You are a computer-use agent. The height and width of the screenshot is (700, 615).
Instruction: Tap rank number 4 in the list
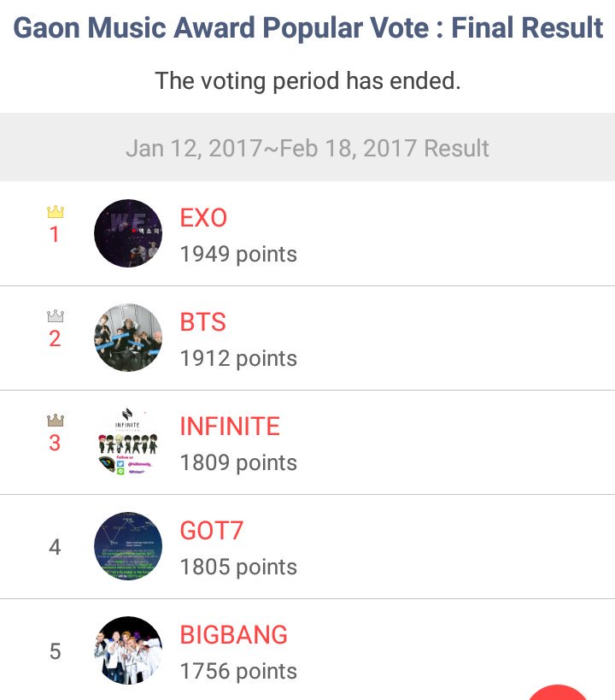(55, 547)
